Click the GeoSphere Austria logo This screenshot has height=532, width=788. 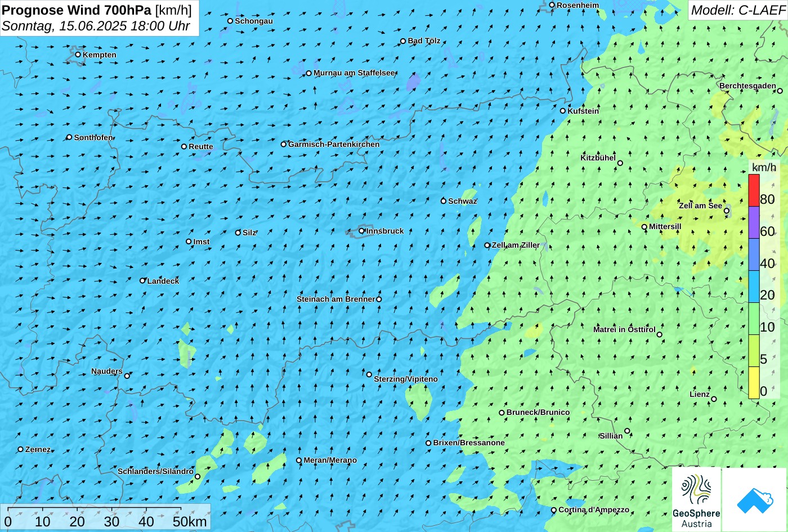click(696, 499)
